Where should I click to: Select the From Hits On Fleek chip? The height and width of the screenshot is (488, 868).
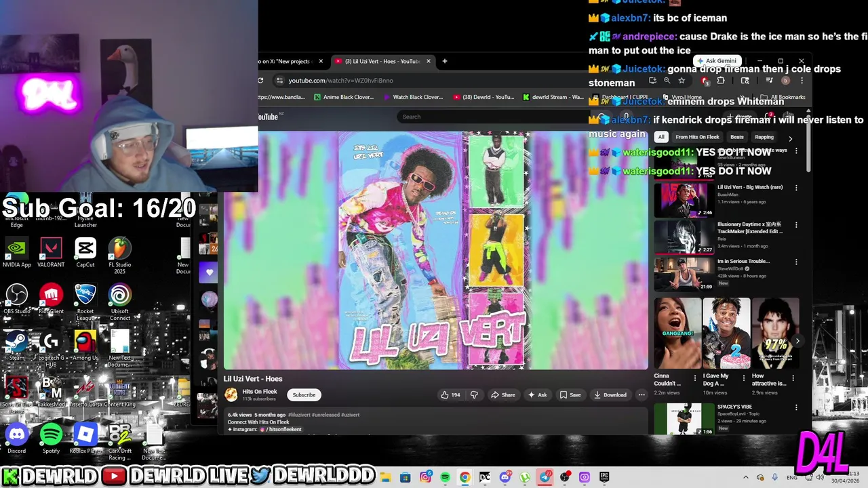click(697, 137)
